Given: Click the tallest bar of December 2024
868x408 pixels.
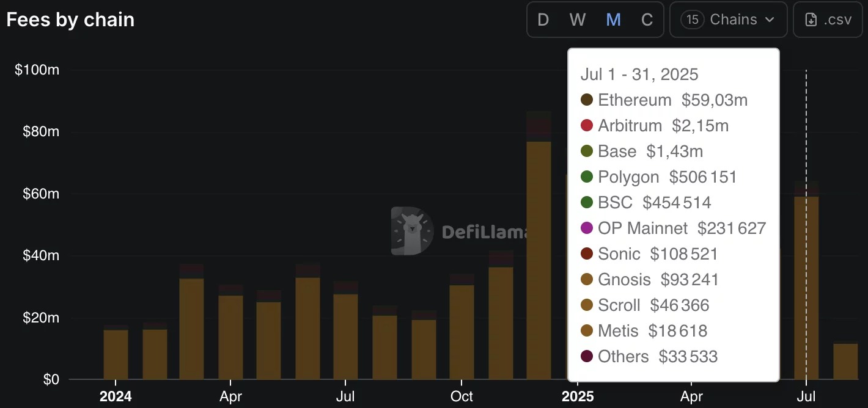Looking at the screenshot, I should coord(539,246).
